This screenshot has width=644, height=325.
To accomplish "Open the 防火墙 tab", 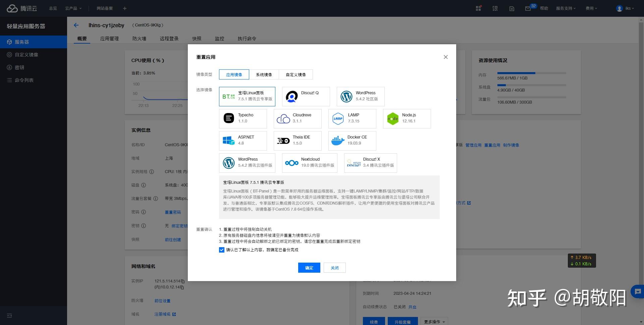I will [139, 39].
